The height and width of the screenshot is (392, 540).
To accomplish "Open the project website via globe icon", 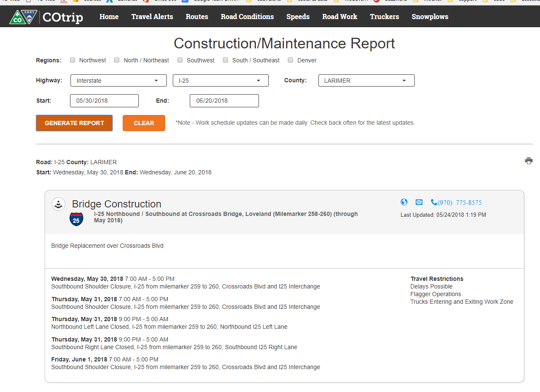I will point(404,202).
